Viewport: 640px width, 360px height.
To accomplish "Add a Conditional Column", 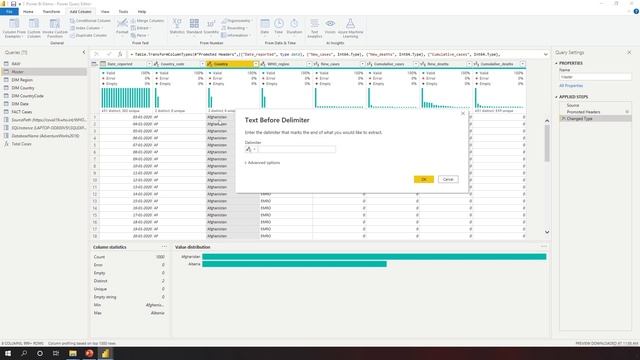I will (90, 20).
